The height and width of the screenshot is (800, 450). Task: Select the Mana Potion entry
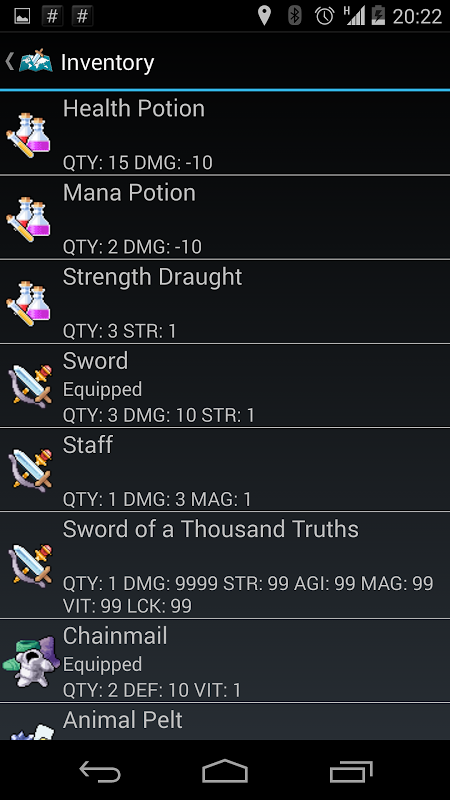pyautogui.click(x=225, y=218)
